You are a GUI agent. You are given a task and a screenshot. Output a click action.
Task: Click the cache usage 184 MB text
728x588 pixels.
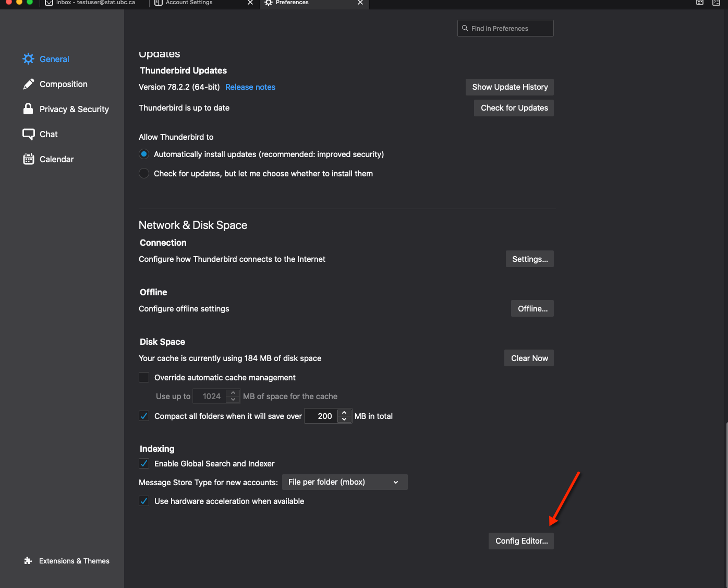point(230,358)
